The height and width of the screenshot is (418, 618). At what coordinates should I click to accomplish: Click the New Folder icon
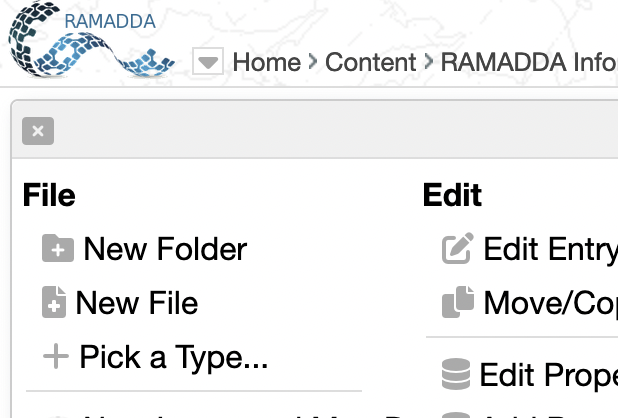[58, 248]
